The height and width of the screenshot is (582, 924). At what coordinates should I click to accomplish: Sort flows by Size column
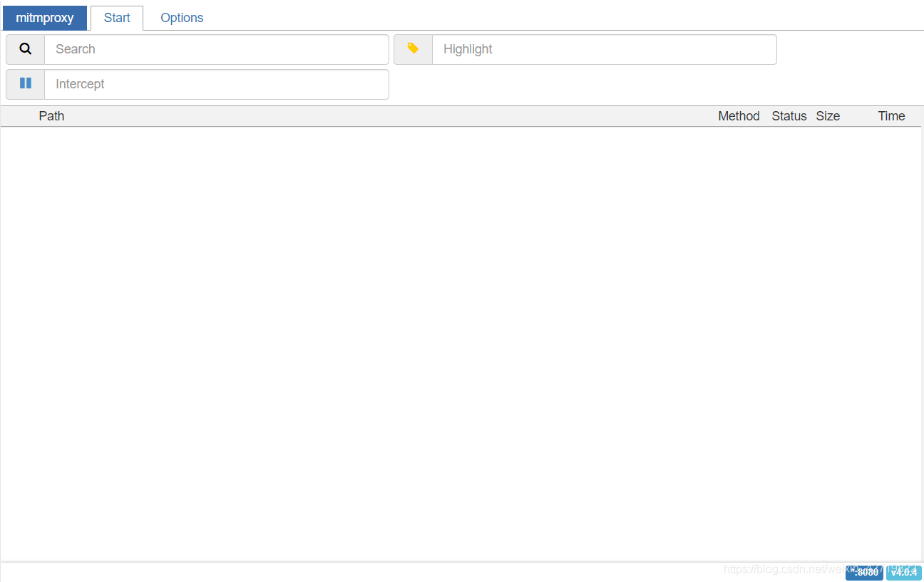828,116
